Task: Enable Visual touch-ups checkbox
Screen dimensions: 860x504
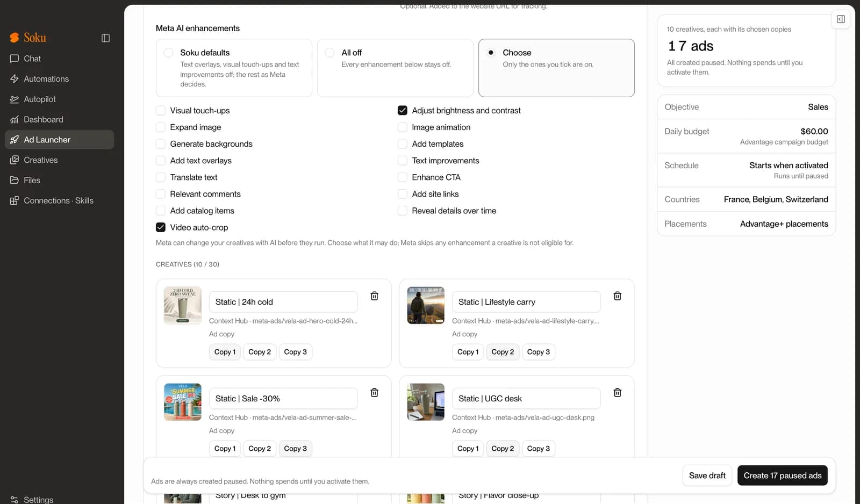Action: [161, 111]
